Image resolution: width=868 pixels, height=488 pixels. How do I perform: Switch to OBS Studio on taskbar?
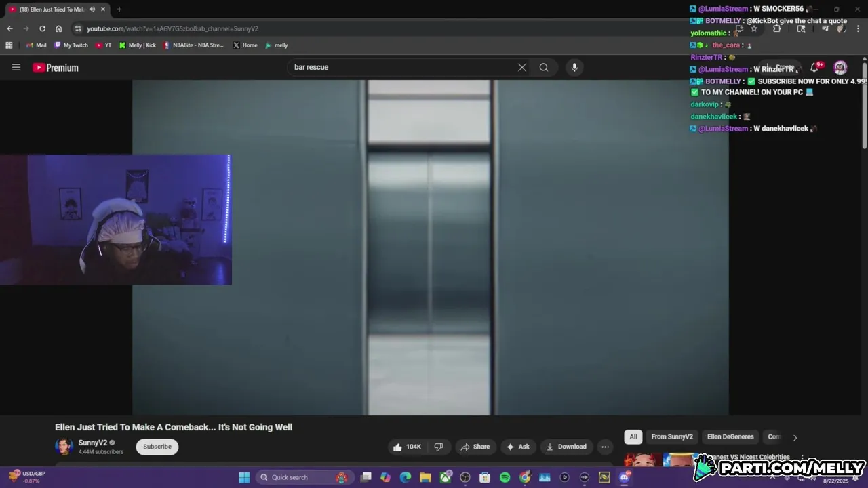(465, 477)
